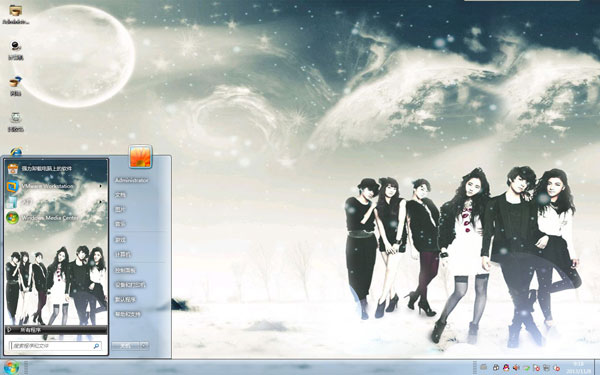Screen dimensions: 600x375
Task: Open the Administrator folder desktop icon
Action: tap(16, 14)
